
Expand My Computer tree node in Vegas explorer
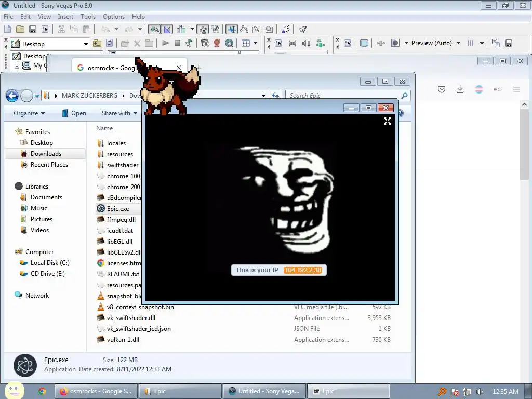click(17, 66)
